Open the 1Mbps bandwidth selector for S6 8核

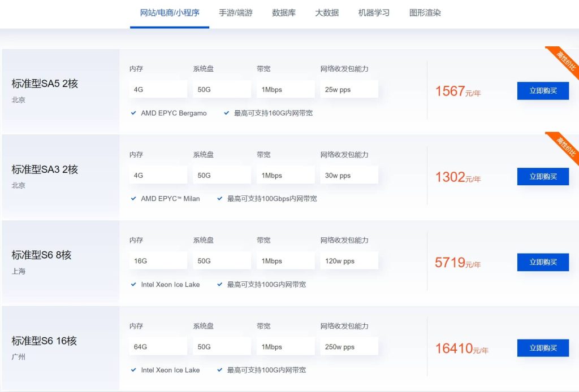(x=286, y=260)
